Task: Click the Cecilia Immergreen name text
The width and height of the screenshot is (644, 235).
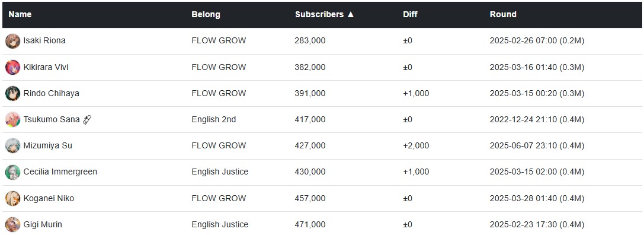Action: (60, 172)
